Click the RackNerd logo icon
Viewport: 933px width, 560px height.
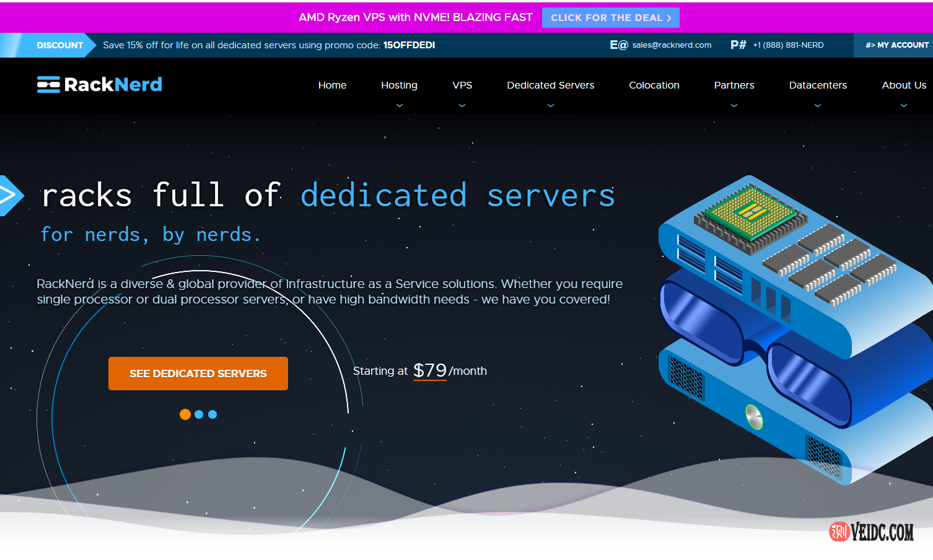48,84
